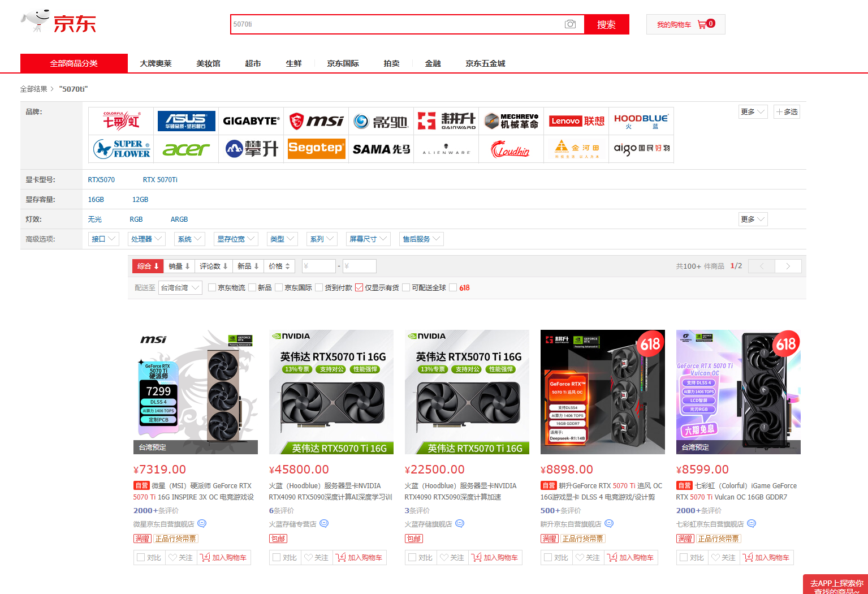Go to 大牌奥莱 nav item

[x=156, y=63]
